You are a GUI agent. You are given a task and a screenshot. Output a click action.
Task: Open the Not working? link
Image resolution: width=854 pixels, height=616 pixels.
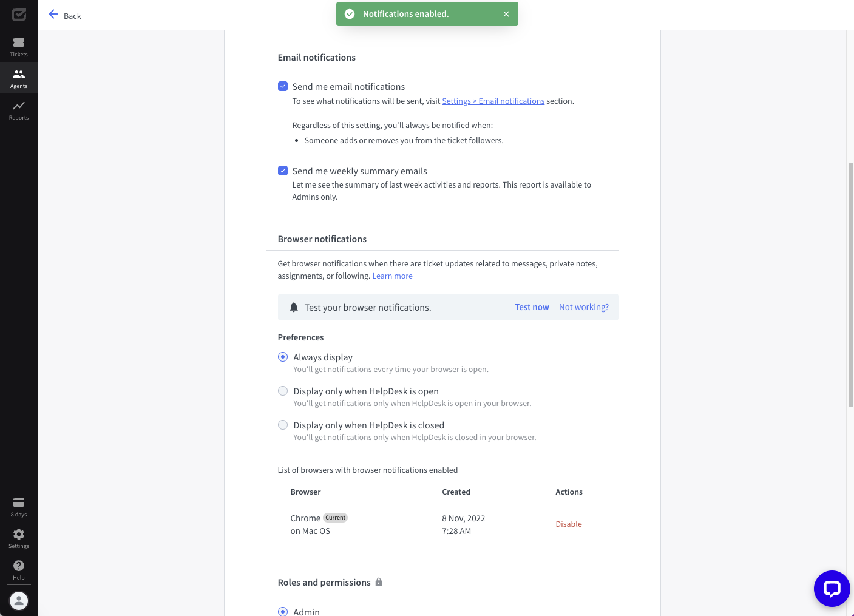[x=583, y=307]
